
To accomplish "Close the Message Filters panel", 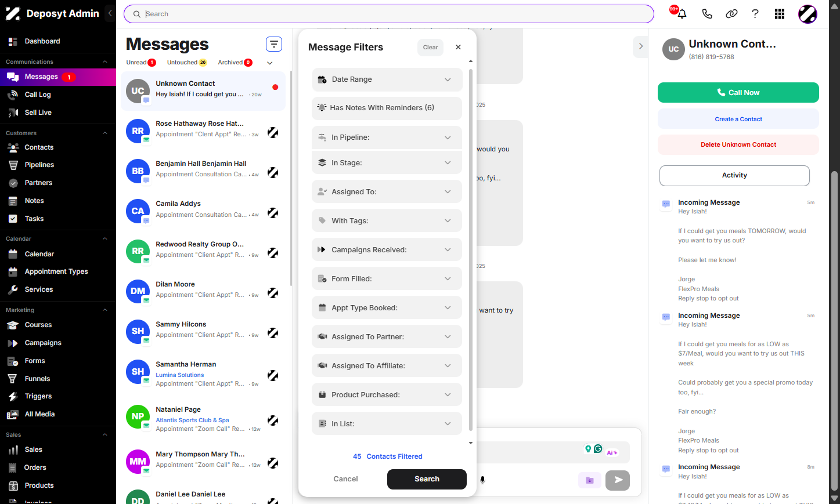I will (458, 47).
